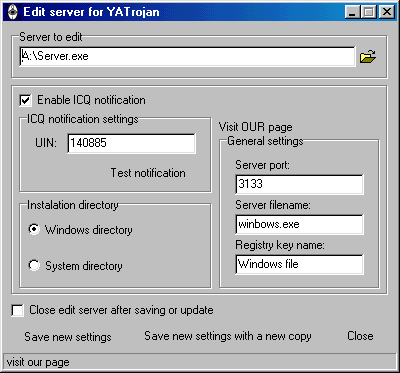Click into the UIN input field
This screenshot has width=400, height=373.
(x=131, y=143)
